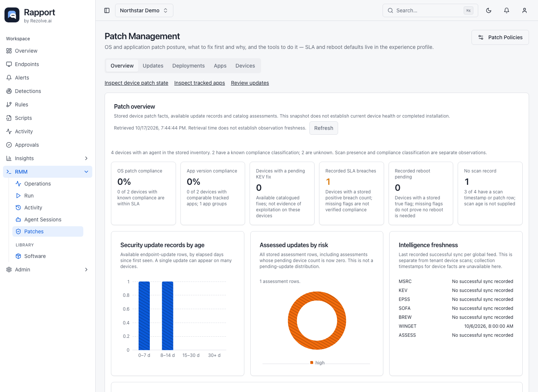Viewport: 538px width, 392px height.
Task: Select the Overview tab
Action: click(x=122, y=66)
